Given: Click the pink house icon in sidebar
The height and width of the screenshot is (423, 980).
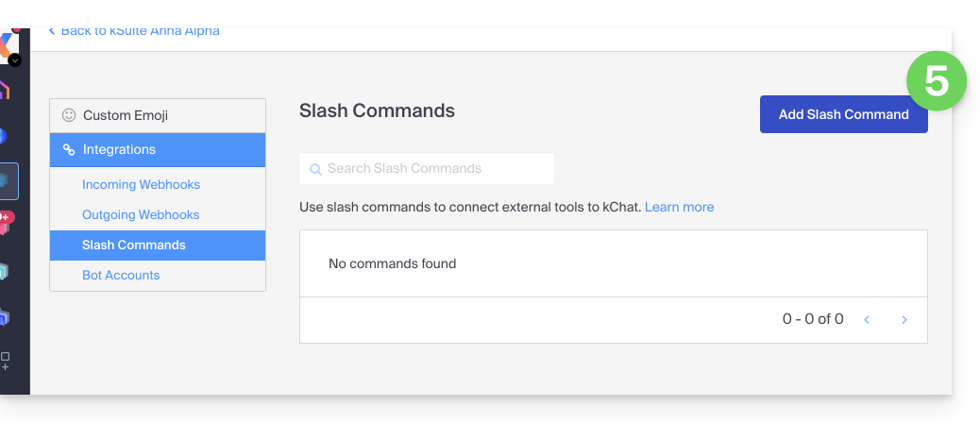Looking at the screenshot, I should click(5, 91).
